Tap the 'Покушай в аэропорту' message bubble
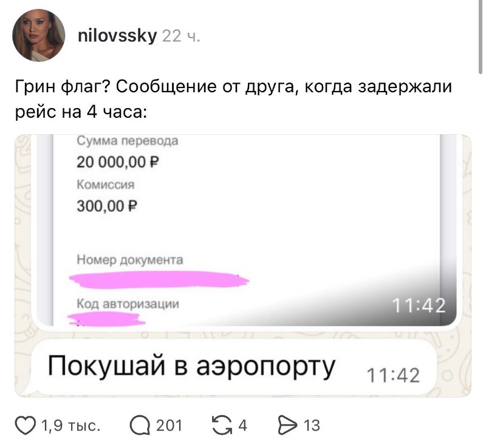The image size is (486, 448). (x=234, y=367)
